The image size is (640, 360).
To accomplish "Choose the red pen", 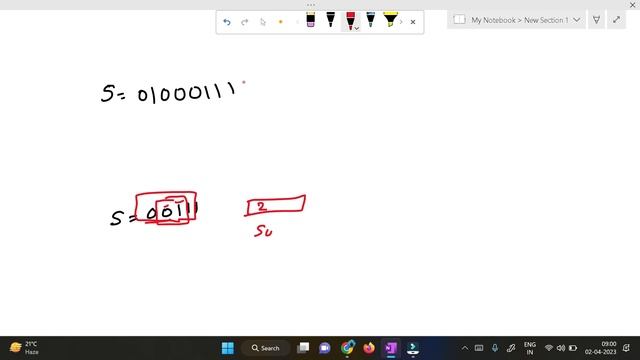I will pyautogui.click(x=350, y=20).
